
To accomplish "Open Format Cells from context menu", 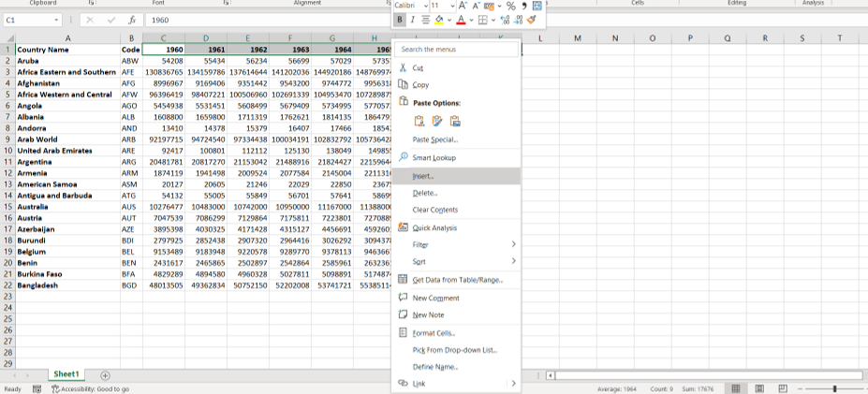I will (x=457, y=333).
